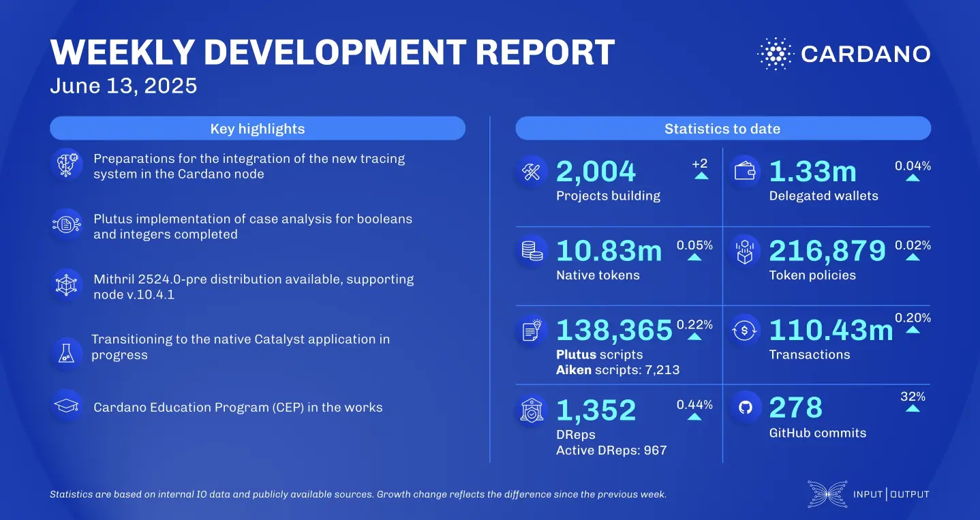Select the coins icon for Native tokens
Viewport: 980px width, 520px height.
[531, 251]
